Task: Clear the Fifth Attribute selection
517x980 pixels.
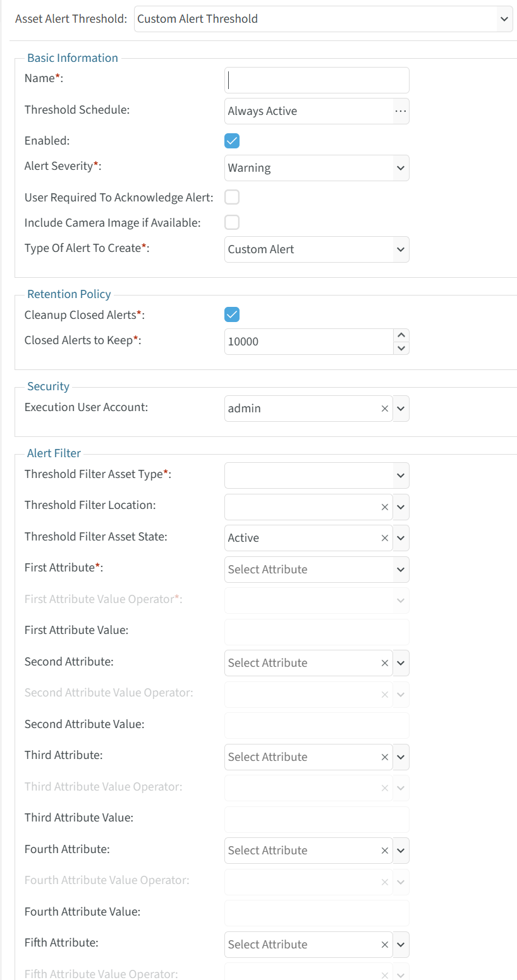Action: [384, 945]
